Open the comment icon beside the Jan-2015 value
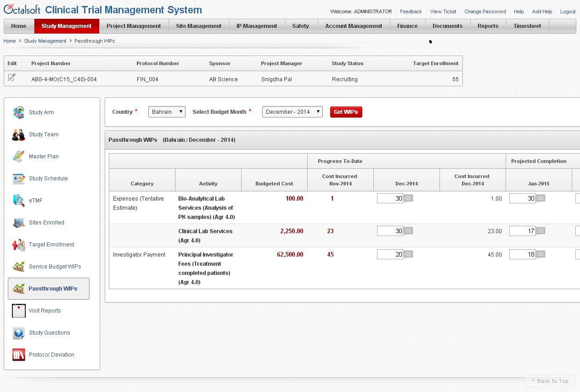Screen dimensions: 580x392 click(541, 198)
